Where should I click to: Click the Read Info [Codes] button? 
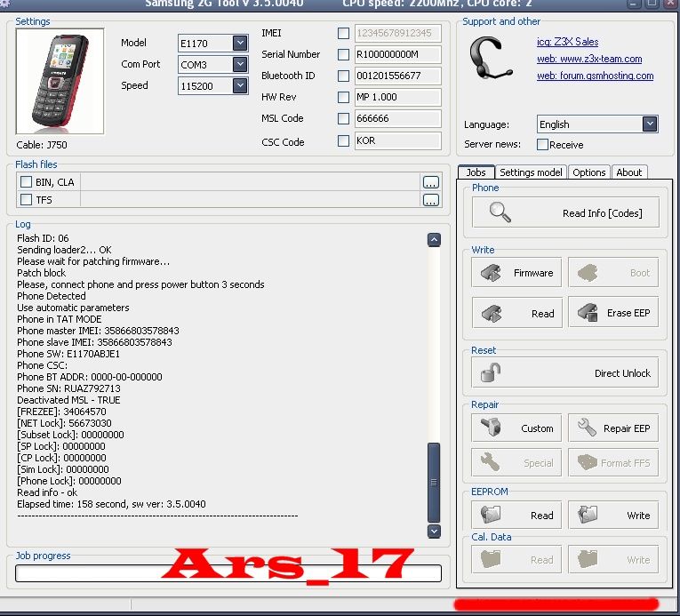pyautogui.click(x=565, y=212)
